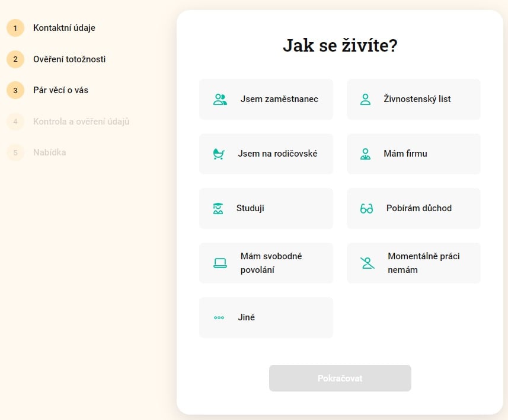Click step Kontrola a ověření údajů
This screenshot has height=420, width=508.
pos(81,122)
